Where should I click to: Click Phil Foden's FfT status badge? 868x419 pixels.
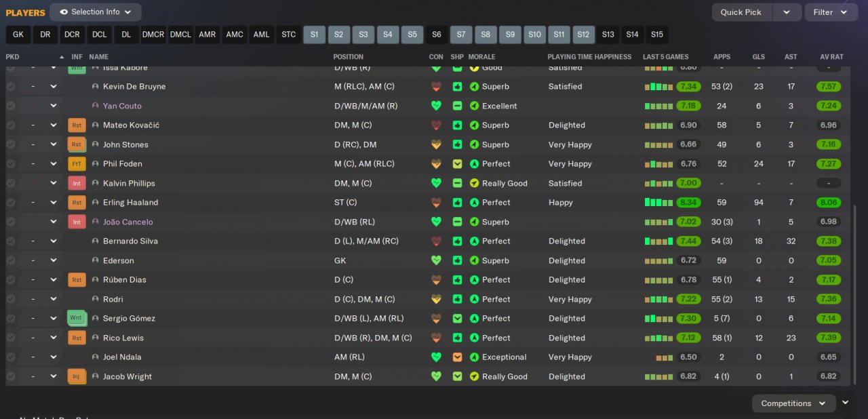click(77, 163)
